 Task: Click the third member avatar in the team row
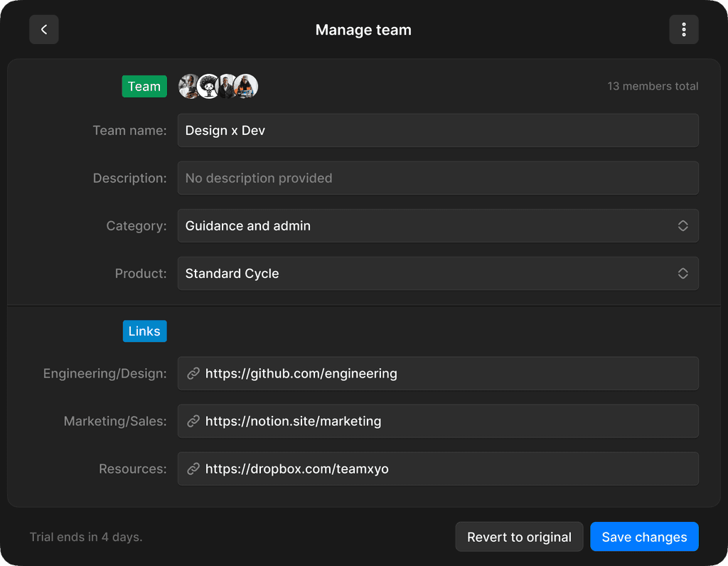click(227, 86)
